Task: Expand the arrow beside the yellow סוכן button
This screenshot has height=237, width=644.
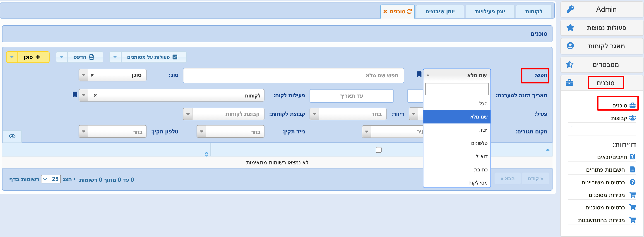Action: click(12, 57)
